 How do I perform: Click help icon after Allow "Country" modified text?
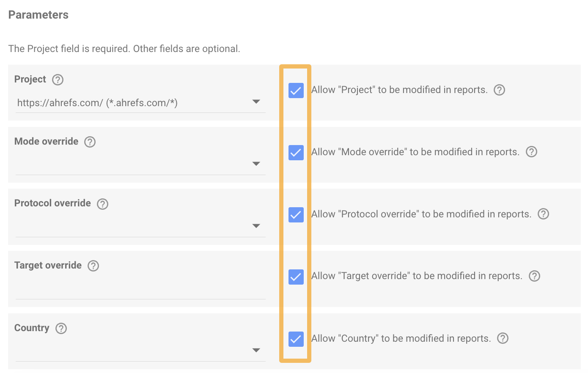[503, 338]
